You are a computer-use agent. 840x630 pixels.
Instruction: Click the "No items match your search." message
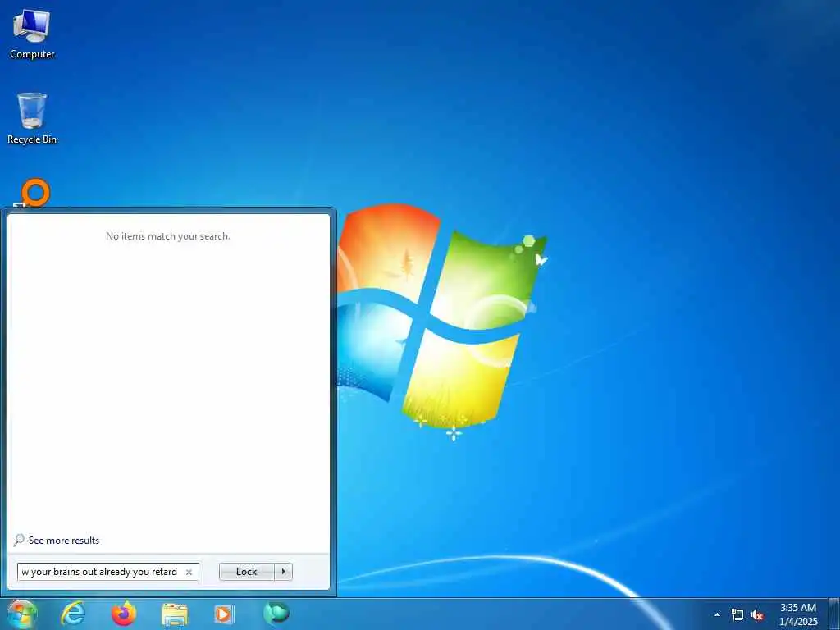(167, 236)
